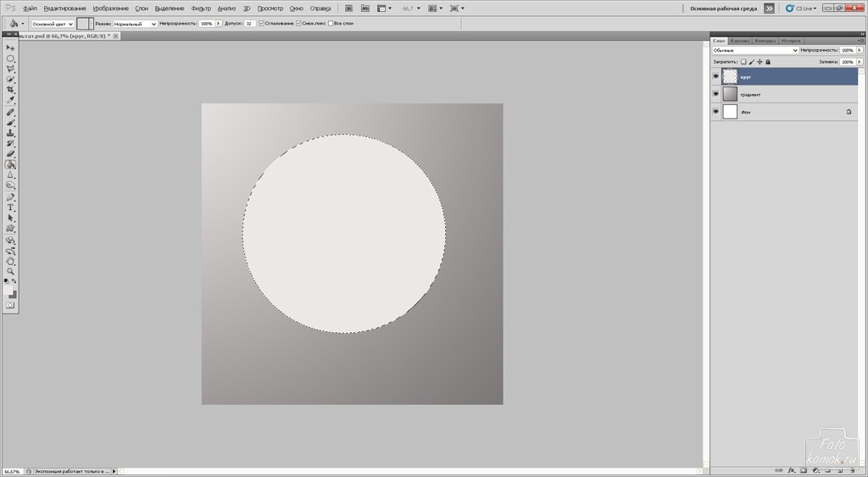The image size is (868, 477).
Task: Click the Допуск tolerance field
Action: [250, 24]
